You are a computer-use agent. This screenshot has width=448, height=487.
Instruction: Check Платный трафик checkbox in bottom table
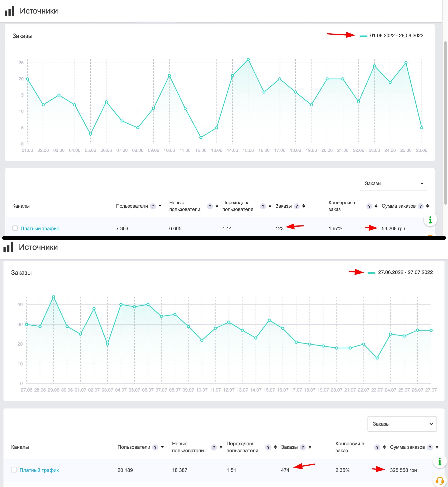[14, 470]
